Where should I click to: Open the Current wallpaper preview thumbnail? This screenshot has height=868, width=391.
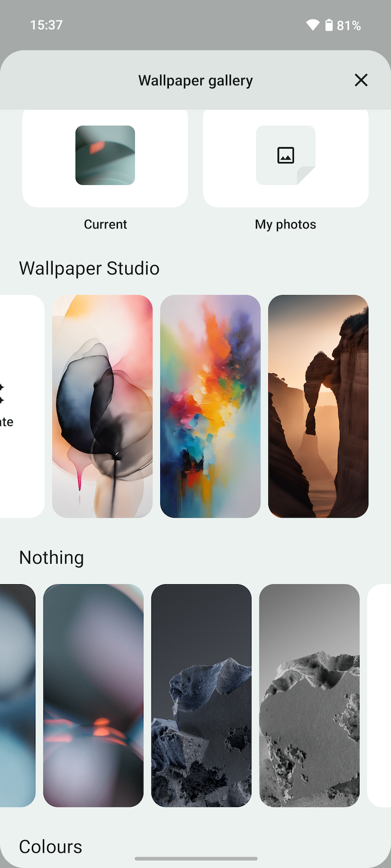pyautogui.click(x=105, y=155)
